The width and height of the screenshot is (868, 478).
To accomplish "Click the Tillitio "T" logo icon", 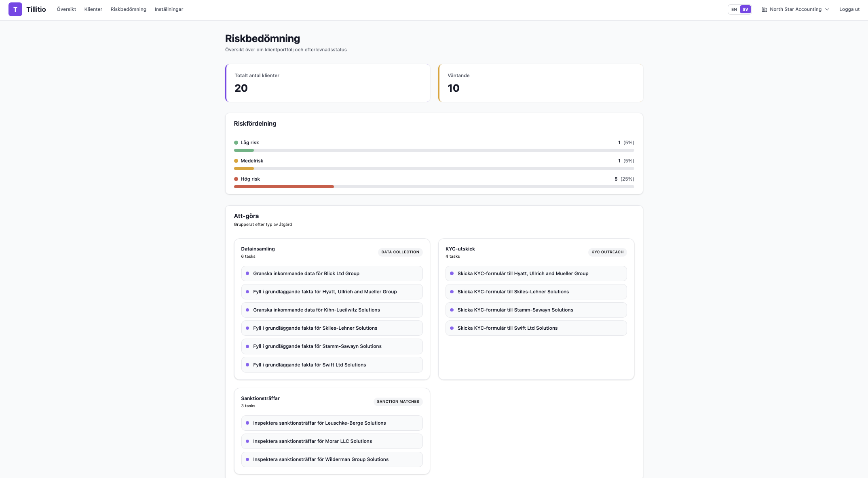I will (x=15, y=9).
